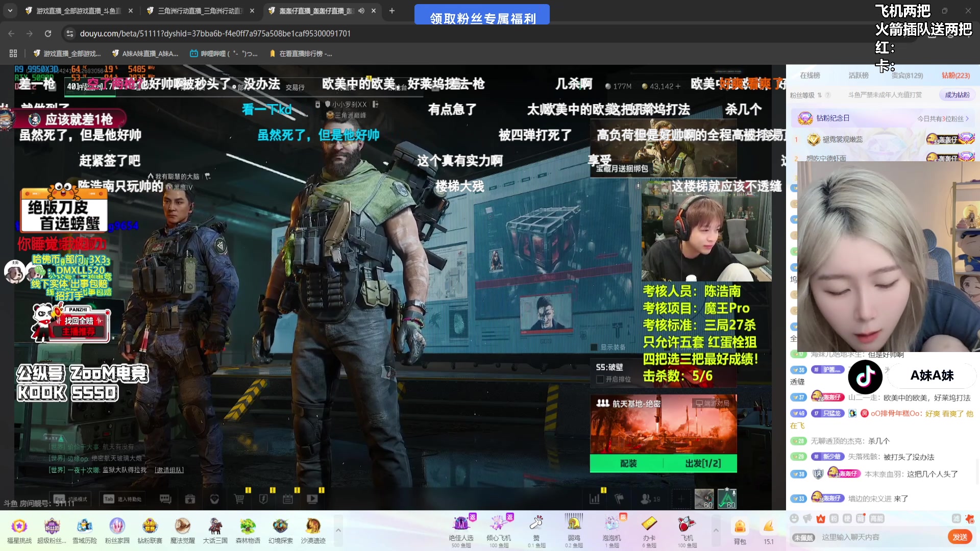This screenshot has width=980, height=551.
Task: Open the fish fin balance 15.1
Action: click(768, 531)
